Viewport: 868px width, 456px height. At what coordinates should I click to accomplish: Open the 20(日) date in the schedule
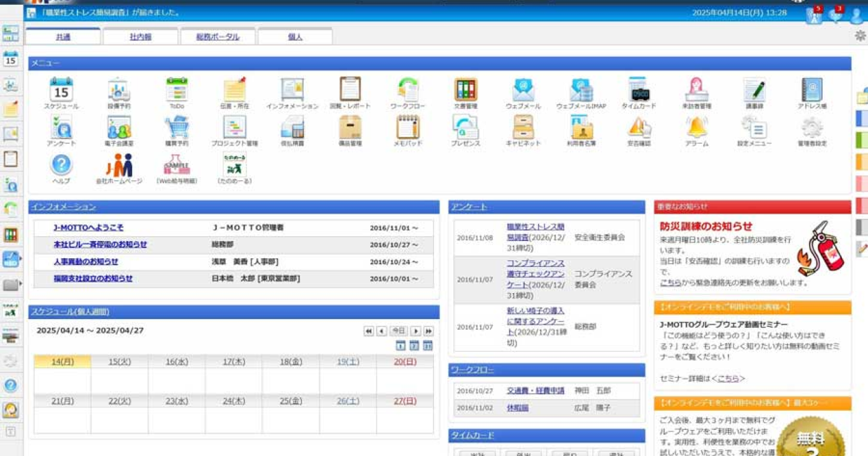click(405, 362)
